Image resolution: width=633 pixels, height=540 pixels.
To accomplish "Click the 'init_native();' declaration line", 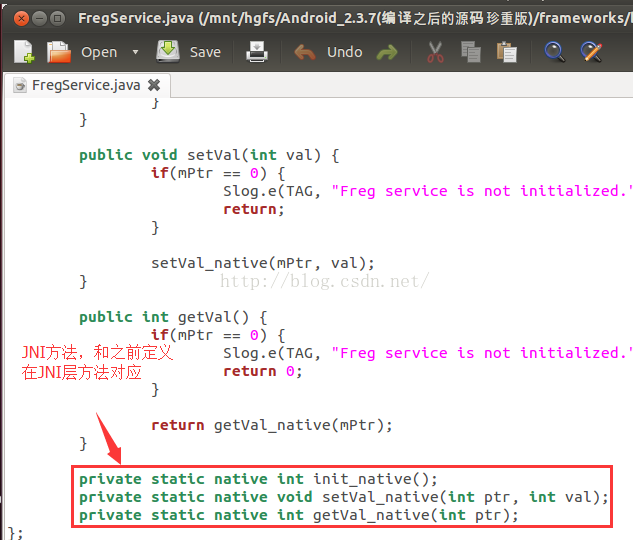I will pyautogui.click(x=258, y=479).
